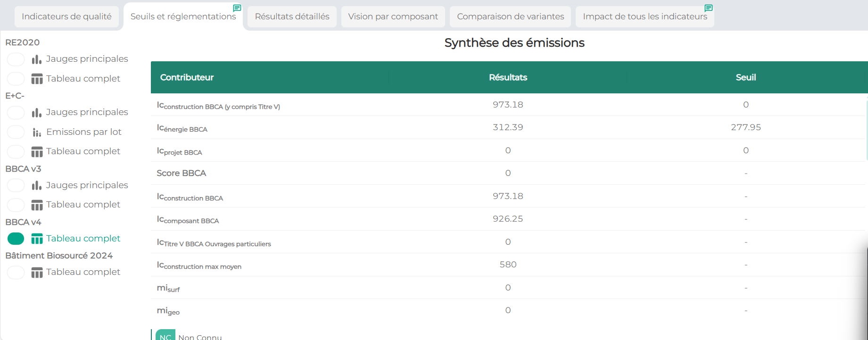Click the bar chart icon under BBCA v3
This screenshot has width=868, height=340.
click(37, 186)
